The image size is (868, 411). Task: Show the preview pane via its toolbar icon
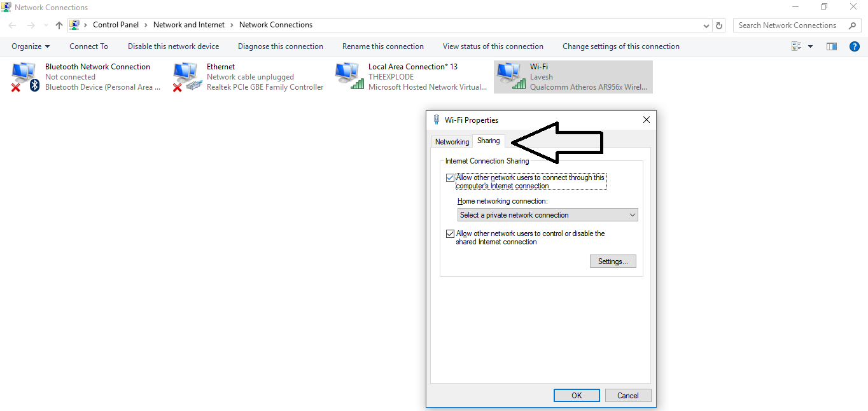831,46
